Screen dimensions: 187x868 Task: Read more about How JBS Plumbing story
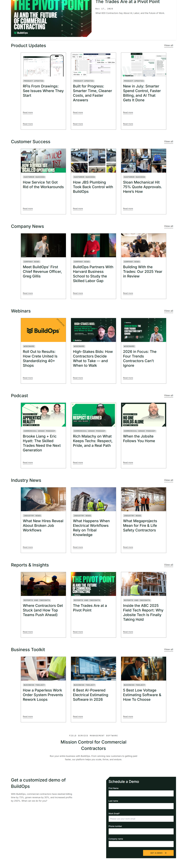tap(78, 209)
